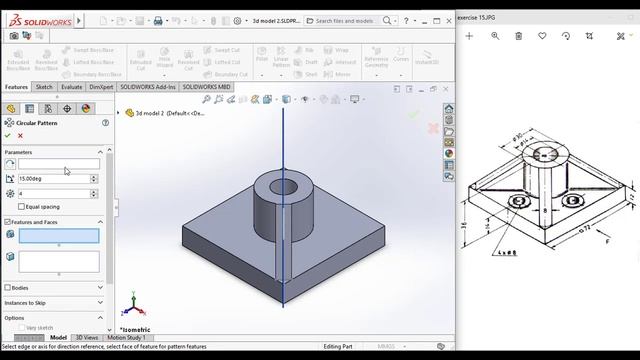Expand the Bodies section chevron
640x360 pixels.
(x=100, y=288)
